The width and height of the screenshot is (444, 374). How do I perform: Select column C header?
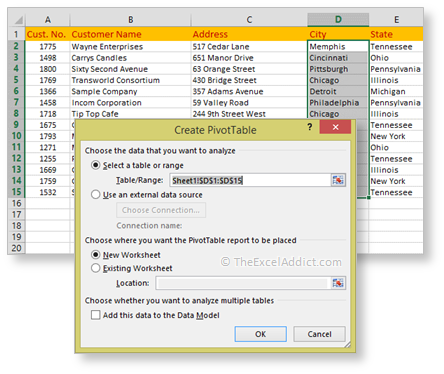point(249,20)
